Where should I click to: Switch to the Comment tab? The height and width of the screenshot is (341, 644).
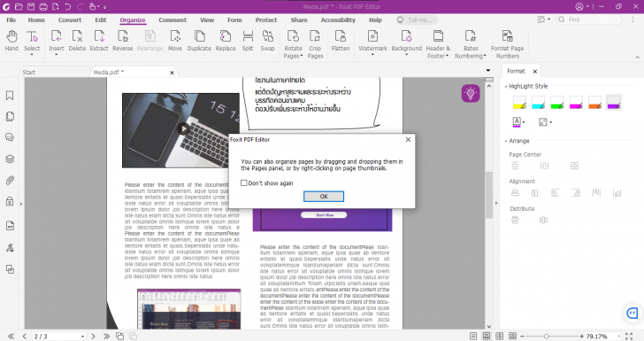tap(172, 19)
